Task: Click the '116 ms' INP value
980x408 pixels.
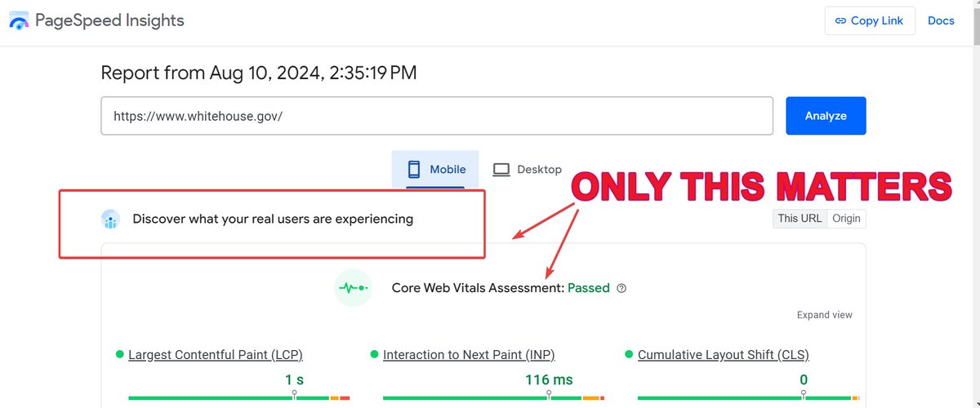Action: (549, 379)
